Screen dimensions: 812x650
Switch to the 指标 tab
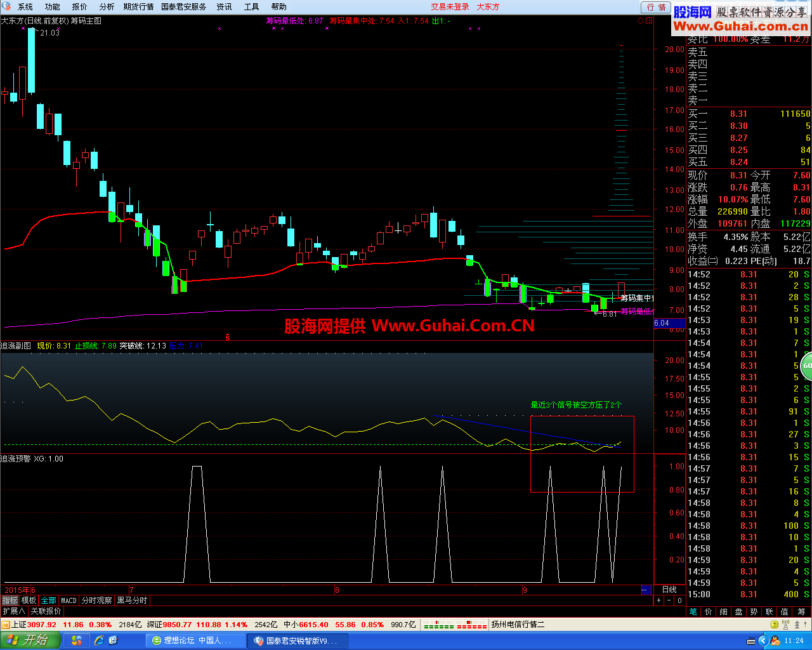[x=10, y=600]
